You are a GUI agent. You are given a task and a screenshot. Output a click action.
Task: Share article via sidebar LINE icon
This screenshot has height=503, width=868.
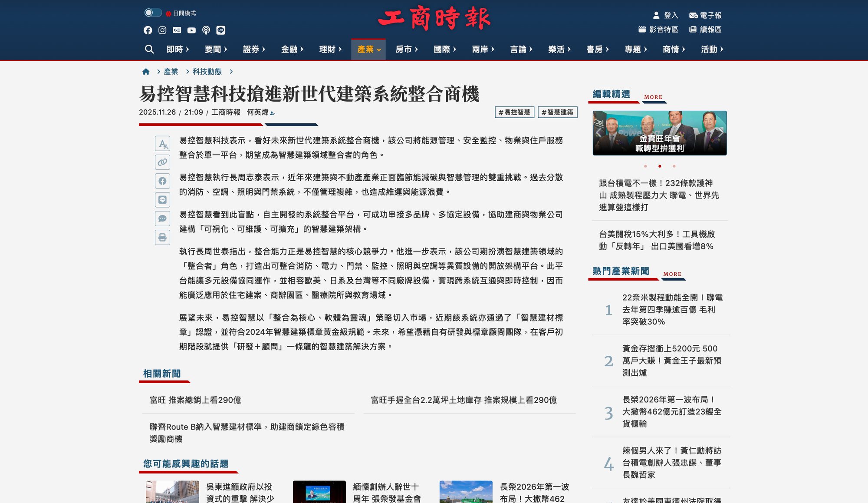(x=162, y=200)
